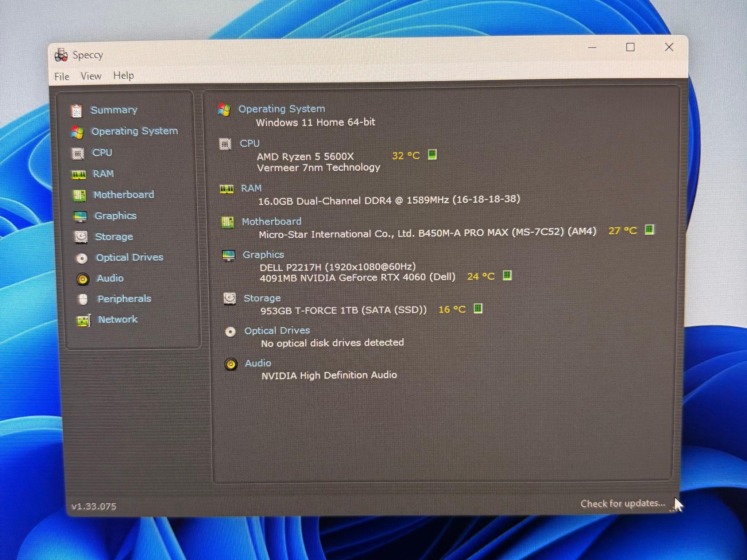The width and height of the screenshot is (747, 560).
Task: Click the Operating System flag icon in sidebar
Action: 77,132
